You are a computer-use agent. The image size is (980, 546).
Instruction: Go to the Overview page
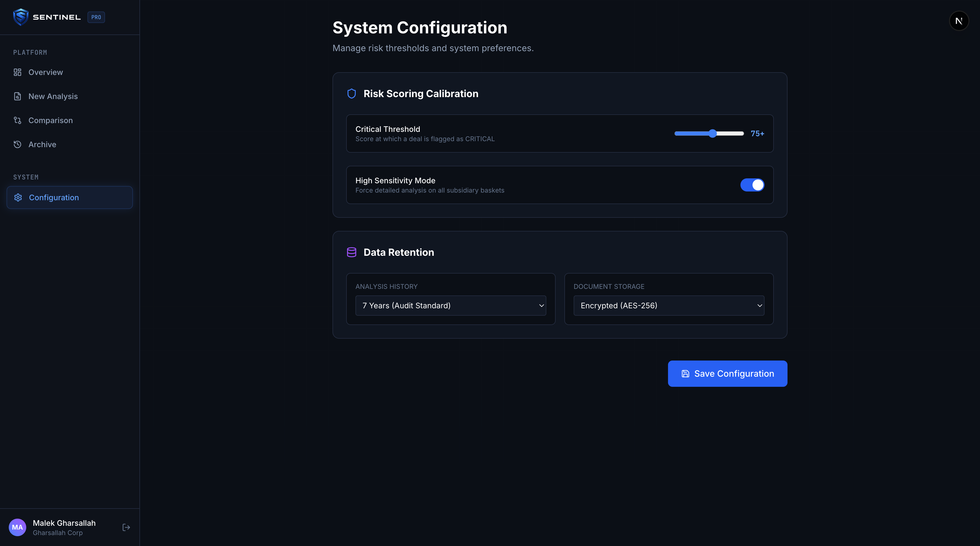pos(46,72)
